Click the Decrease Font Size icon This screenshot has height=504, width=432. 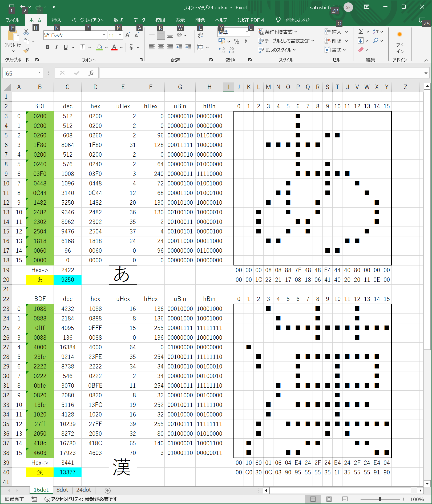click(x=137, y=35)
